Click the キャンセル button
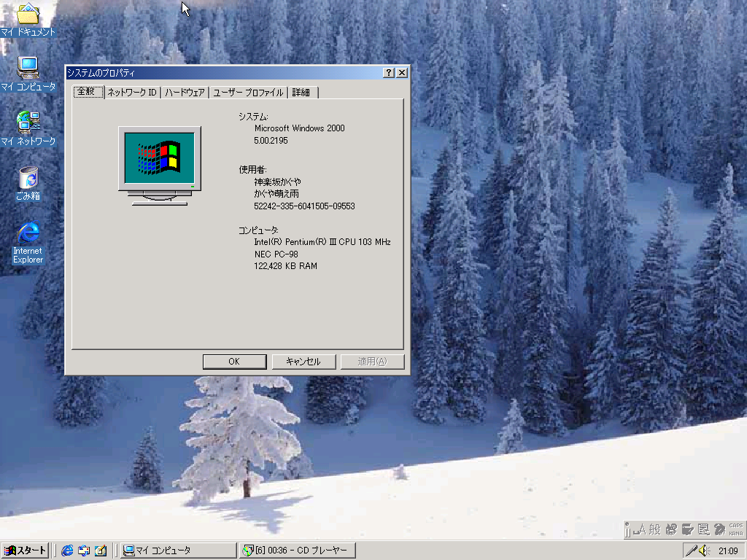The height and width of the screenshot is (560, 747). (303, 362)
